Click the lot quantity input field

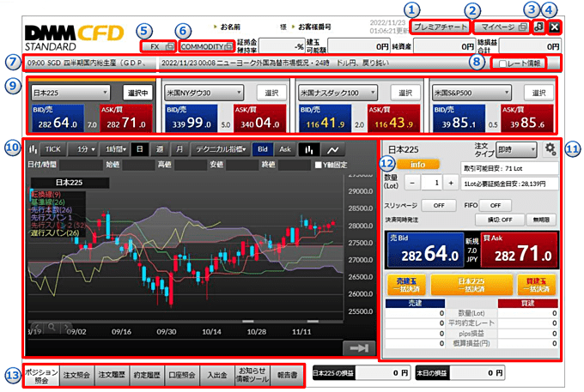tap(432, 183)
